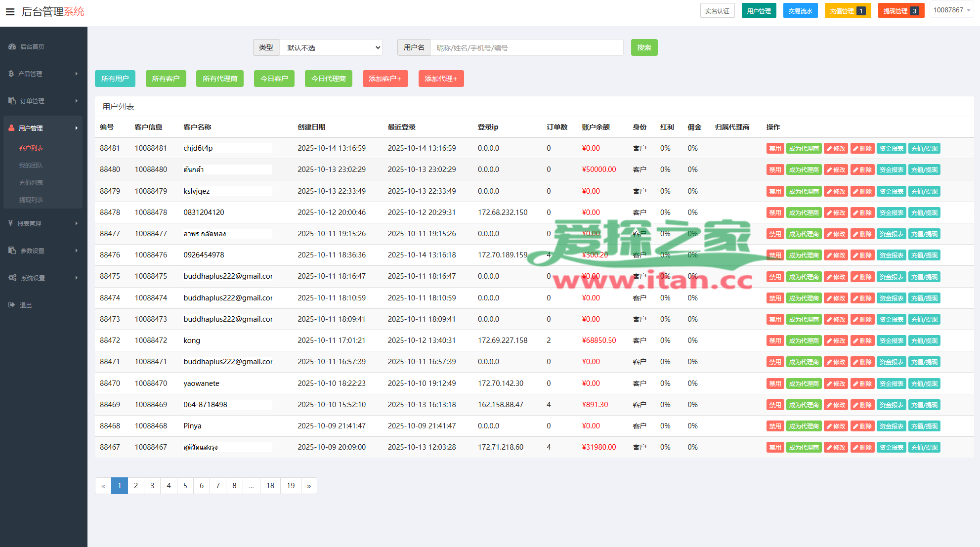Screen dimensions: 980x547
Task: Open the 10087867 account dropdown
Action: pos(951,10)
